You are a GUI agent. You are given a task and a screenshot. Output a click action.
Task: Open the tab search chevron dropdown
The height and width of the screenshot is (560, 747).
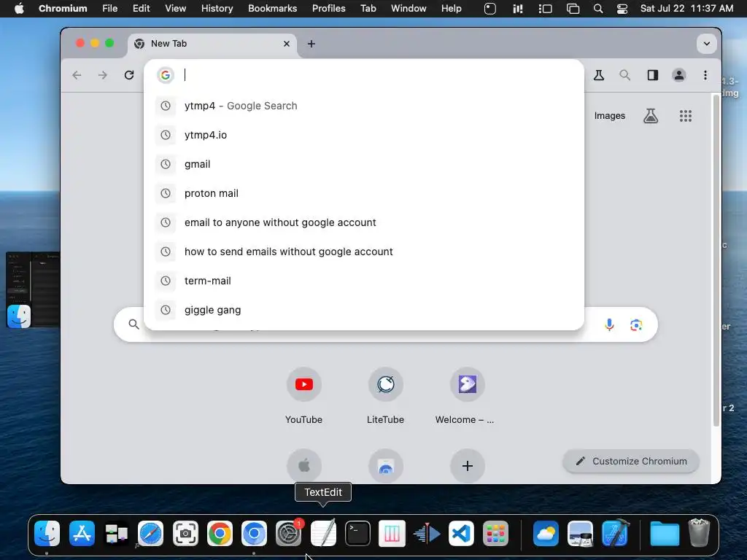[x=706, y=44]
